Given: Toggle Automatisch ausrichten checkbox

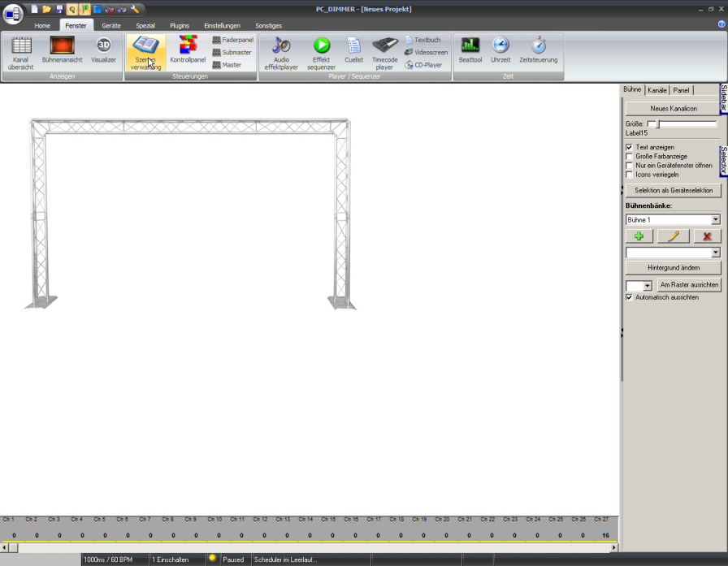Looking at the screenshot, I should tap(629, 297).
